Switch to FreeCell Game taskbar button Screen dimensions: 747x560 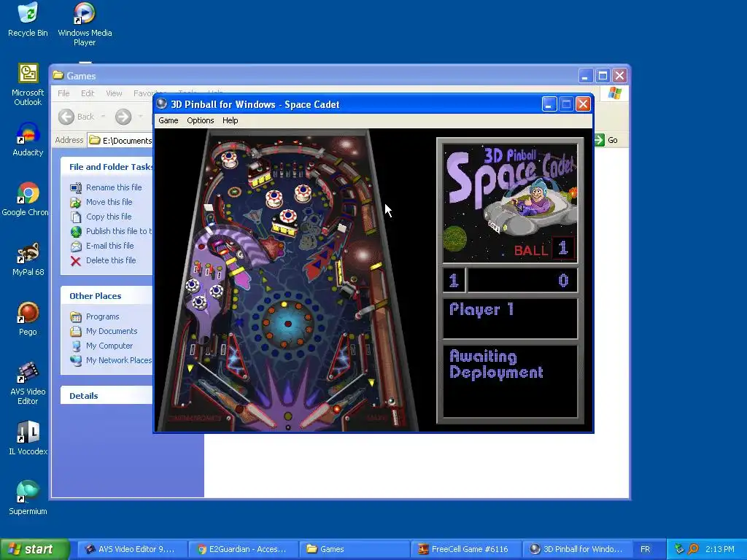click(466, 549)
